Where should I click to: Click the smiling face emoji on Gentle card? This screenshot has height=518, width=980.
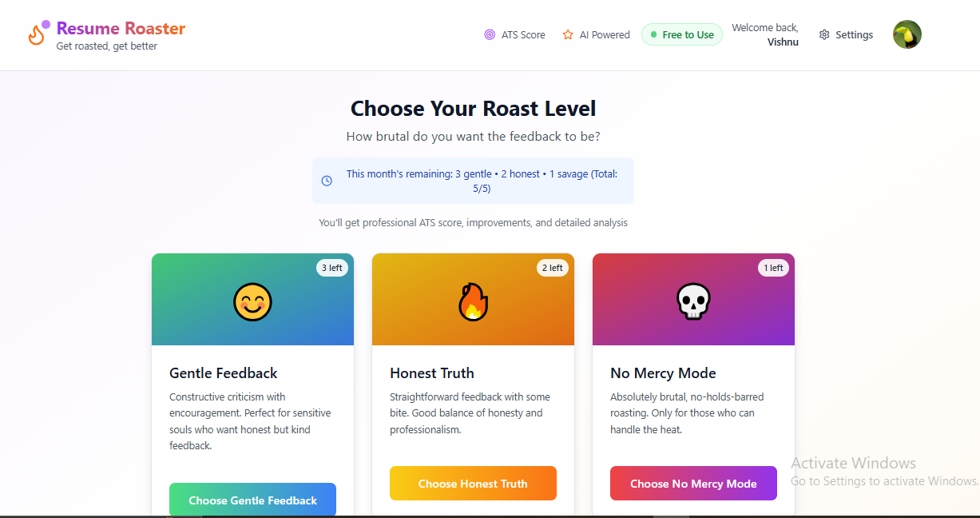click(x=252, y=302)
